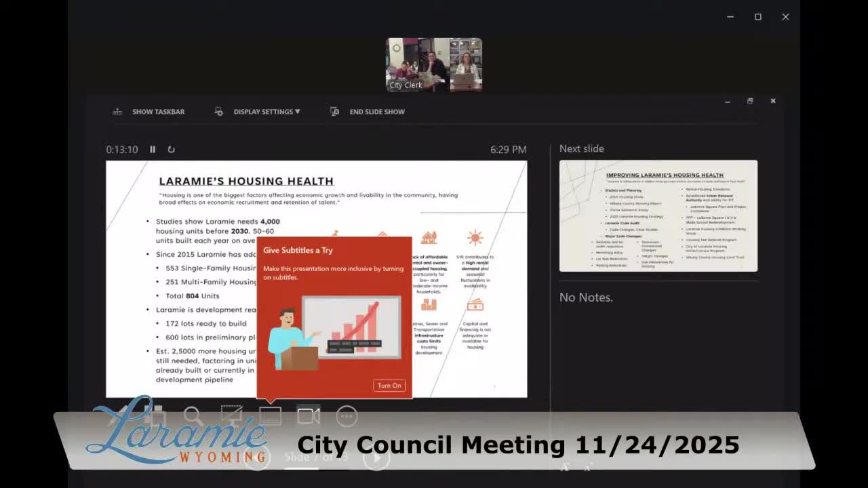Minimize the presenter view window
Image resolution: width=868 pixels, height=488 pixels.
pos(728,101)
